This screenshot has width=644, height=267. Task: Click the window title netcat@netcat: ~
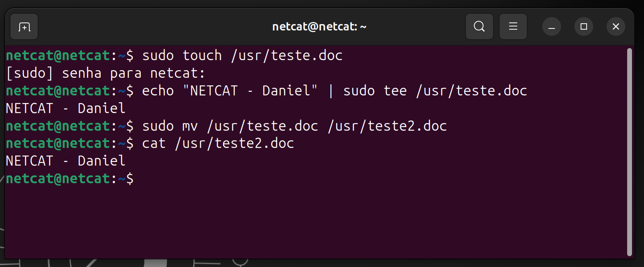pyautogui.click(x=319, y=27)
